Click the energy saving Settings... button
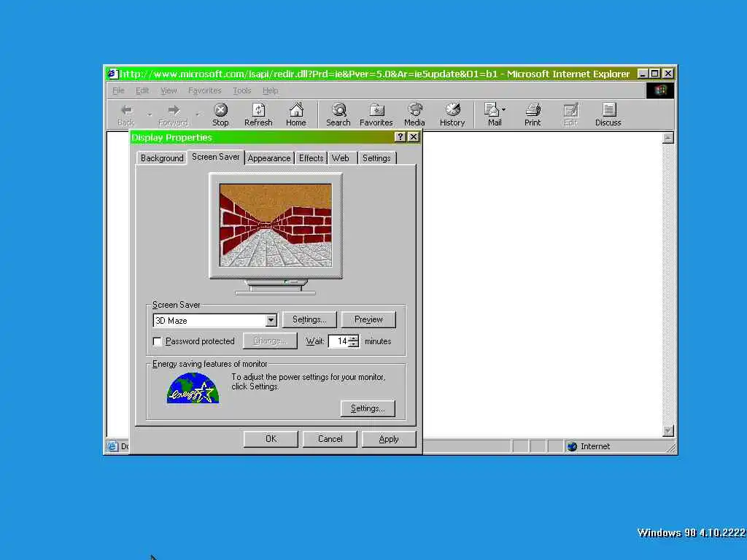 click(x=368, y=408)
